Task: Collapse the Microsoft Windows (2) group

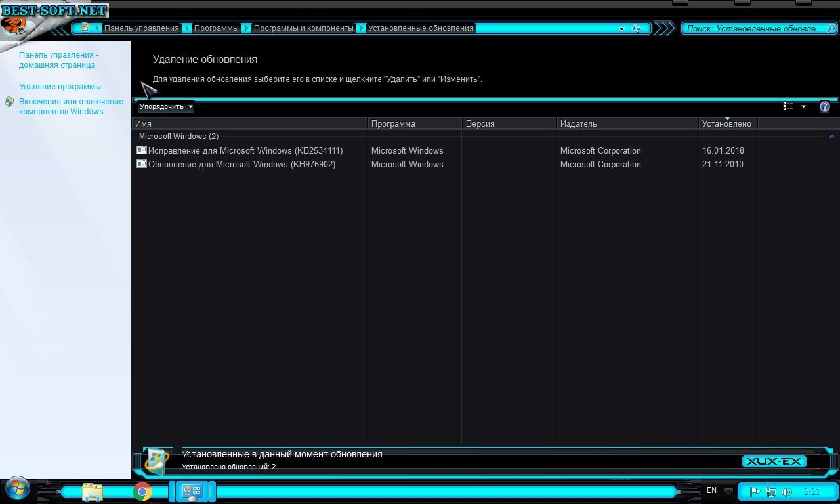Action: pos(831,136)
